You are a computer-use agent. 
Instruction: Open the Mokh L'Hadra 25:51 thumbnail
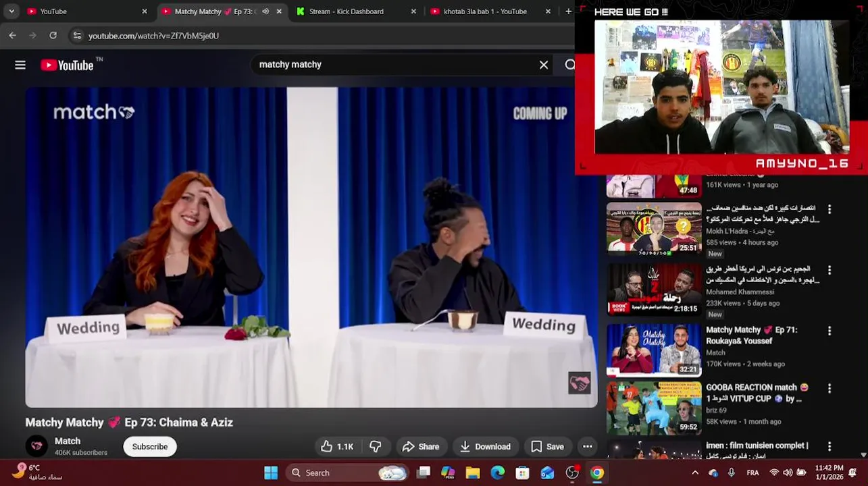pyautogui.click(x=654, y=230)
